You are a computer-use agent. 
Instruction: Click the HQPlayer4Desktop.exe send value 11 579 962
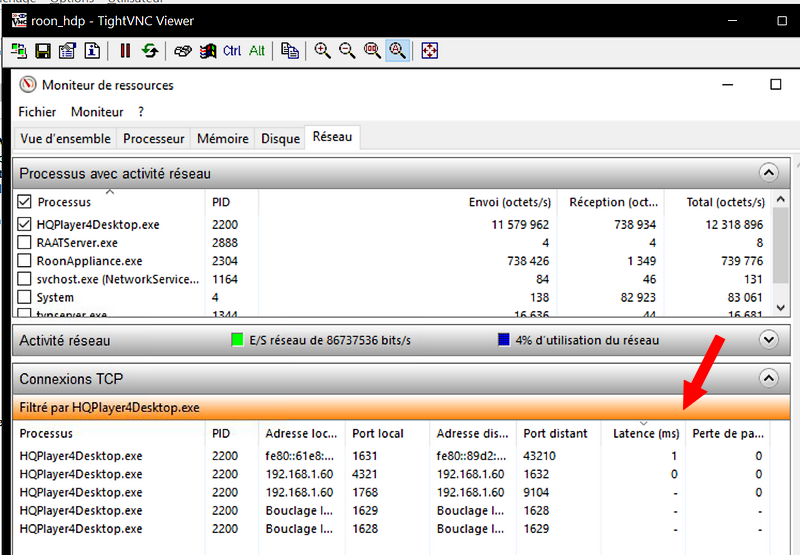coord(520,224)
